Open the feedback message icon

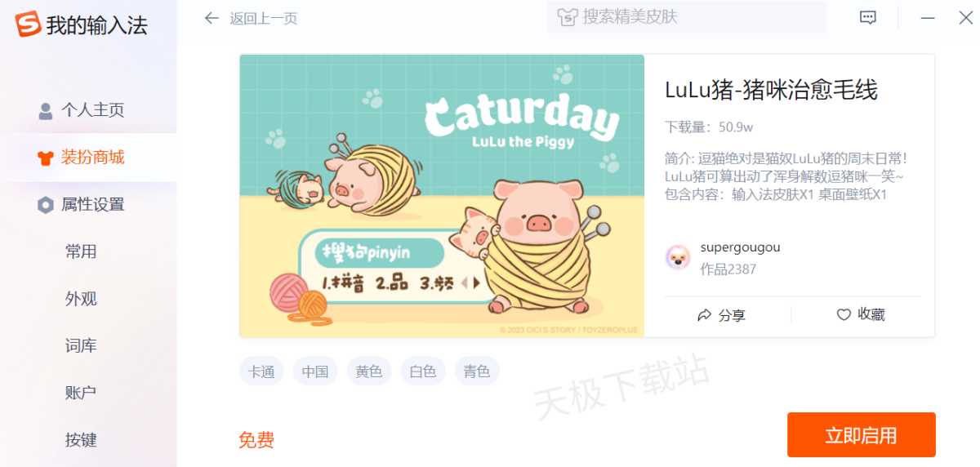click(x=868, y=17)
